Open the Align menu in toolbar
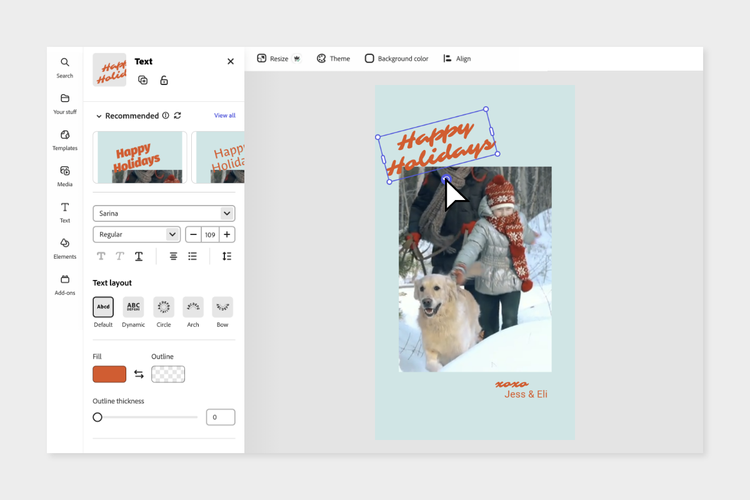Screen dimensions: 750x500 pos(456,59)
